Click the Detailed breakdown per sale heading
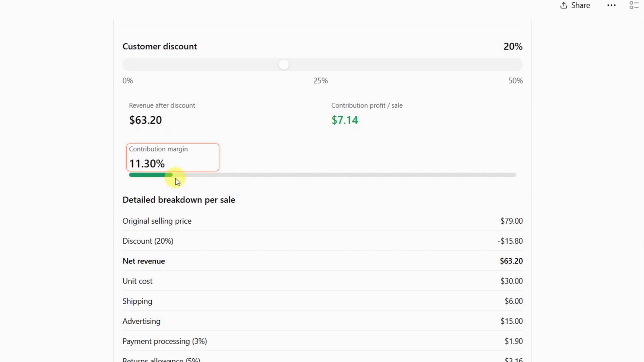 179,200
